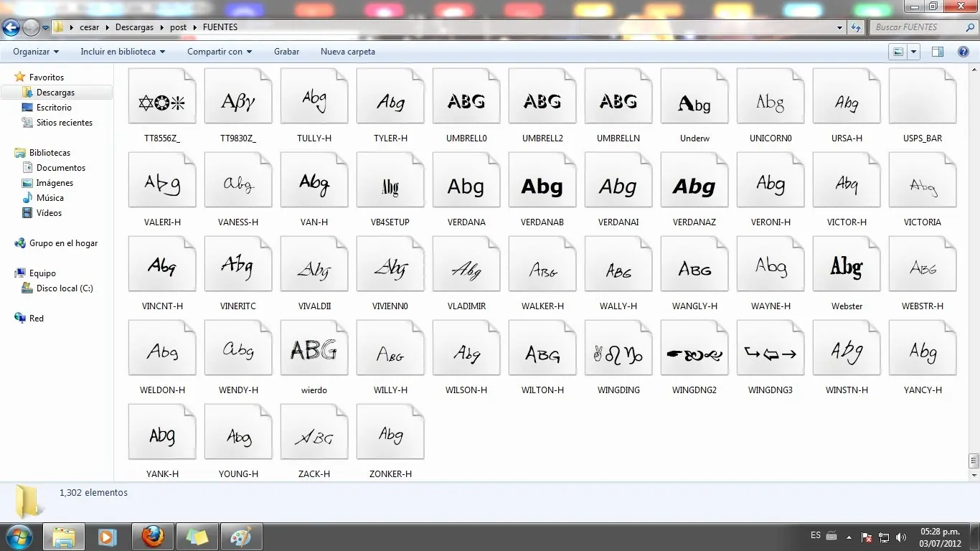
Task: Open Favoritos in the navigation pane
Action: [47, 77]
